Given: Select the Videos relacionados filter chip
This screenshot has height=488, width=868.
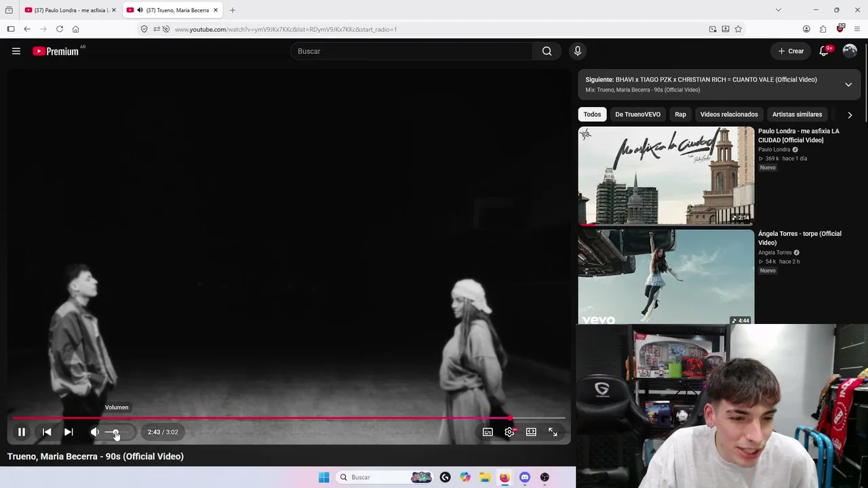Looking at the screenshot, I should click(729, 115).
